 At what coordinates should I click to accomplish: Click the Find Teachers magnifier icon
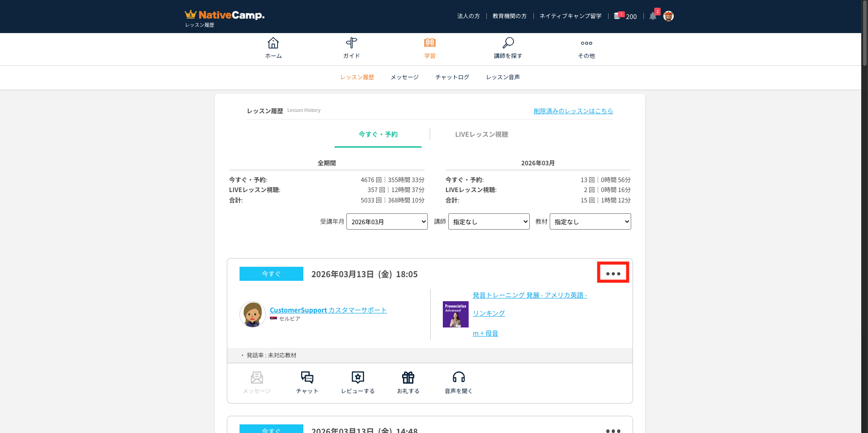point(508,43)
